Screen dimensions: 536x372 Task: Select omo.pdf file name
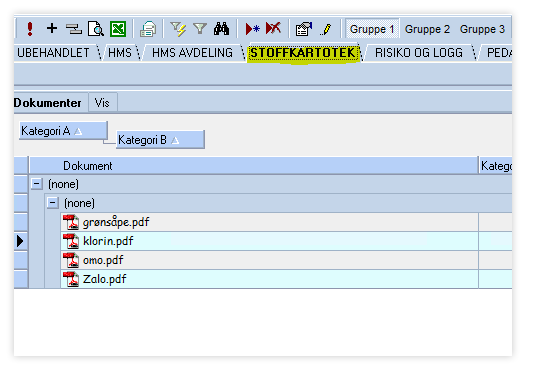pos(103,260)
